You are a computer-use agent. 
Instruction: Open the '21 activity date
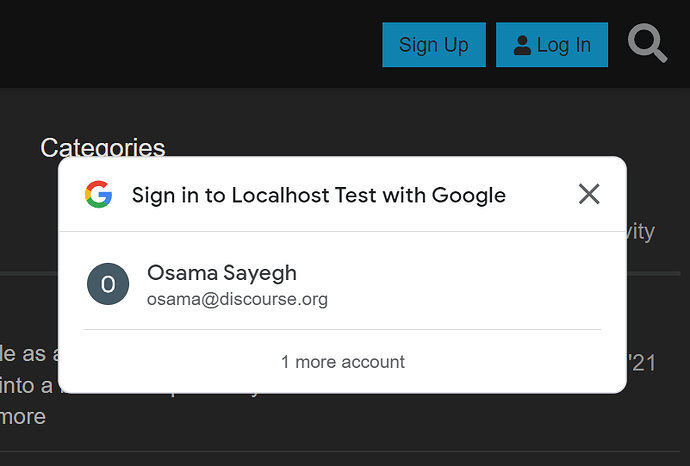tap(642, 363)
